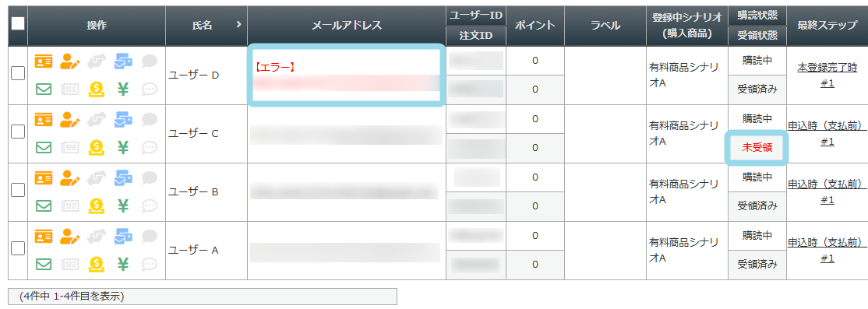Click the yellow dollar coin icon for ユーザー D
This screenshot has width=868, height=309.
[97, 90]
